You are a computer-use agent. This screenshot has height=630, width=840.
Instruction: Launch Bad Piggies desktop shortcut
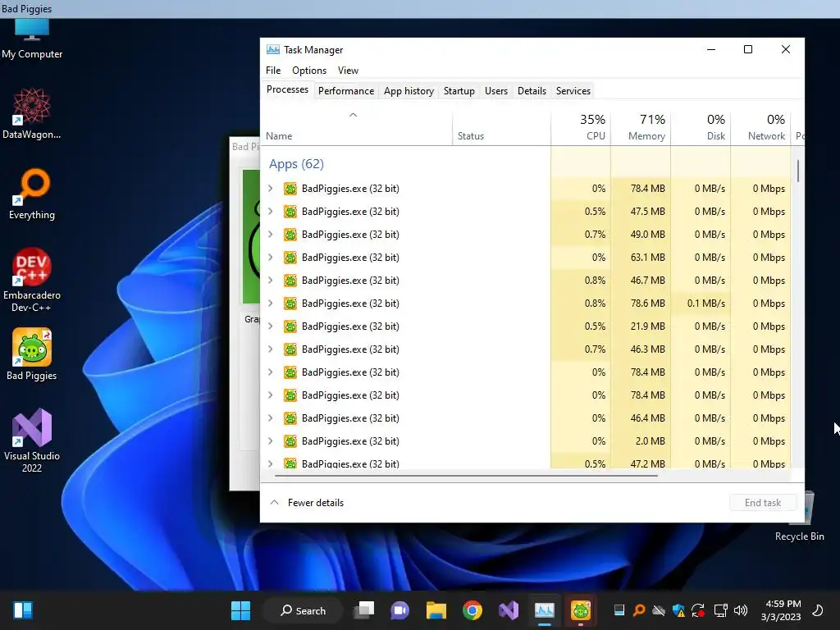point(32,354)
